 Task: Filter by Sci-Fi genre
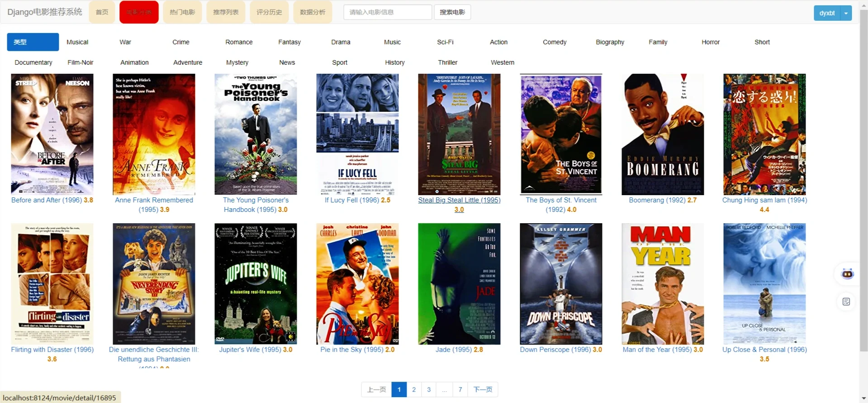445,42
